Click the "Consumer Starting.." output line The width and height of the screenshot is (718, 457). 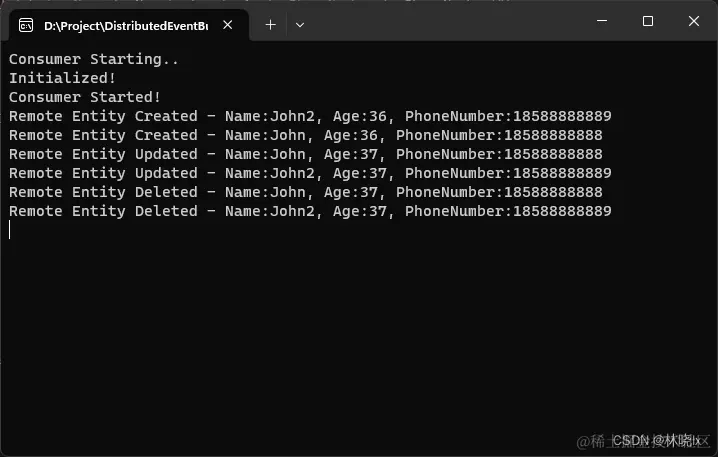[x=94, y=59]
